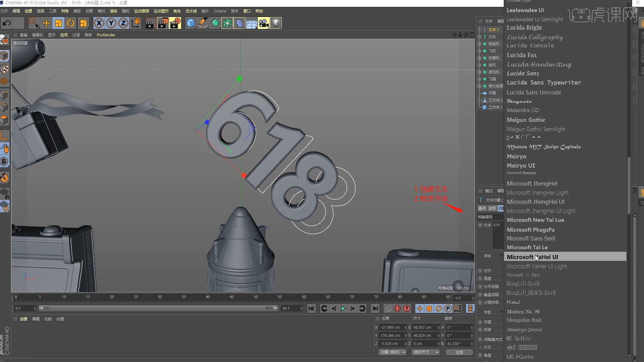
Task: Select the Scale tool
Action: pyautogui.click(x=58, y=23)
